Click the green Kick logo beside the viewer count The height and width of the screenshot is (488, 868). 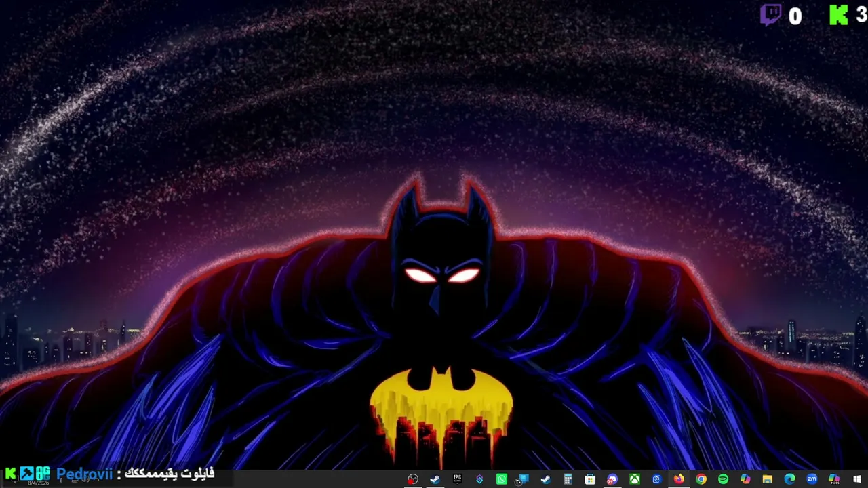click(840, 15)
